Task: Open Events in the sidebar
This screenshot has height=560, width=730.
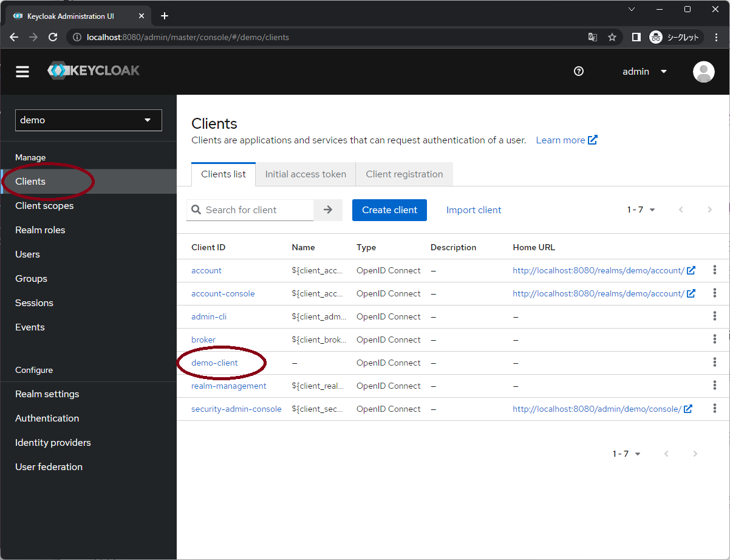Action: pyautogui.click(x=89, y=327)
